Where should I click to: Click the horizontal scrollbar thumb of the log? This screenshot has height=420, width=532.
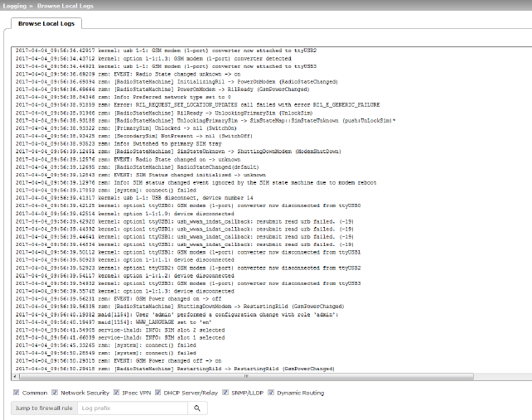click(247, 376)
